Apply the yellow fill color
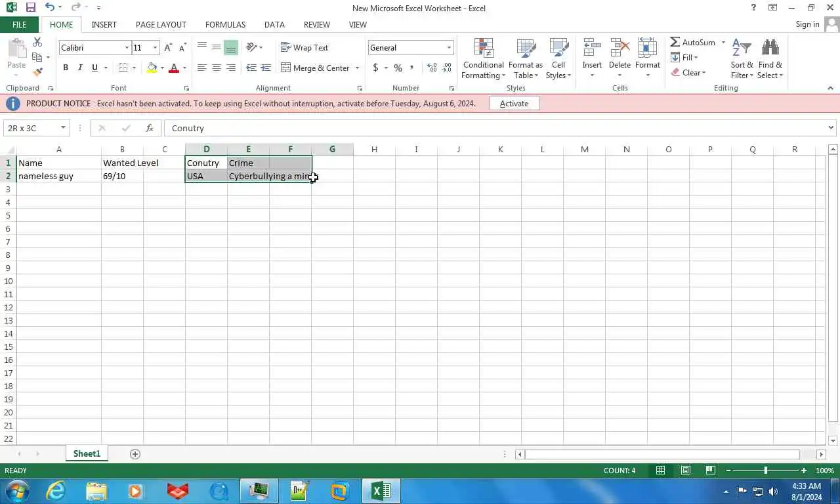The width and height of the screenshot is (840, 504). pos(152,68)
